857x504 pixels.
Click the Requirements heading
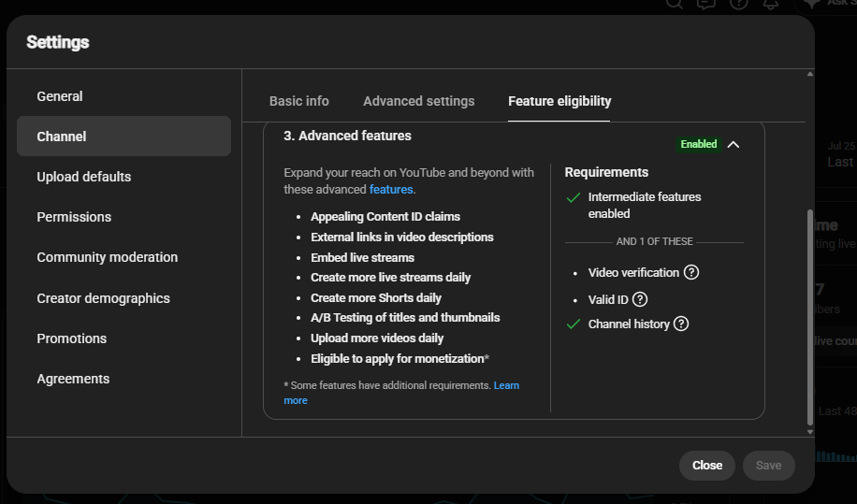click(x=606, y=172)
